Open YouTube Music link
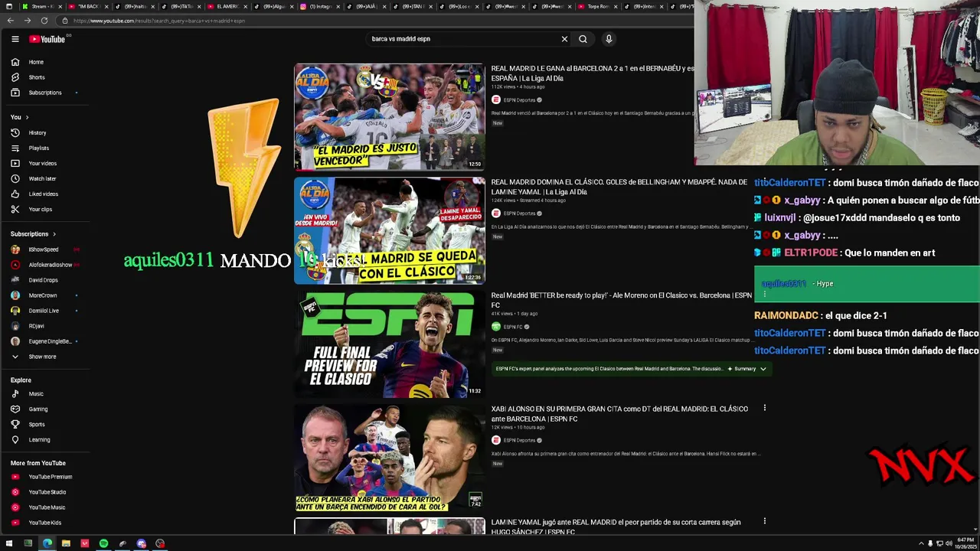980x551 pixels. click(x=46, y=507)
